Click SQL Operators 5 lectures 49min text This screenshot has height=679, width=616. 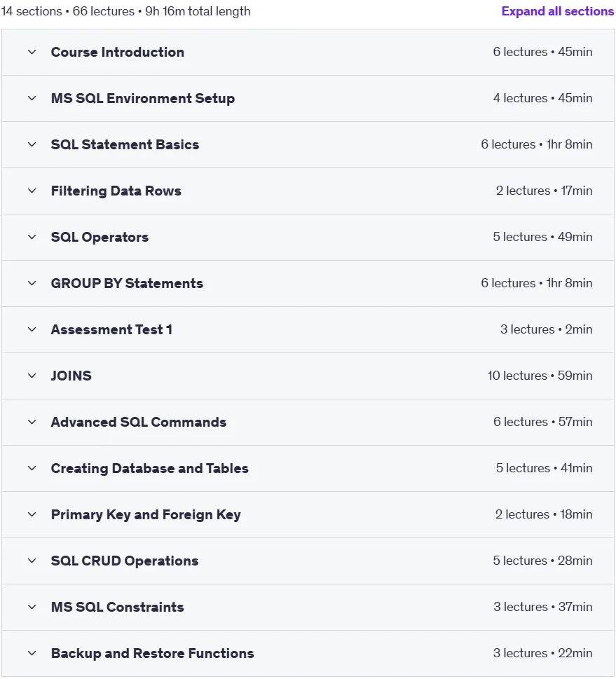pos(542,237)
